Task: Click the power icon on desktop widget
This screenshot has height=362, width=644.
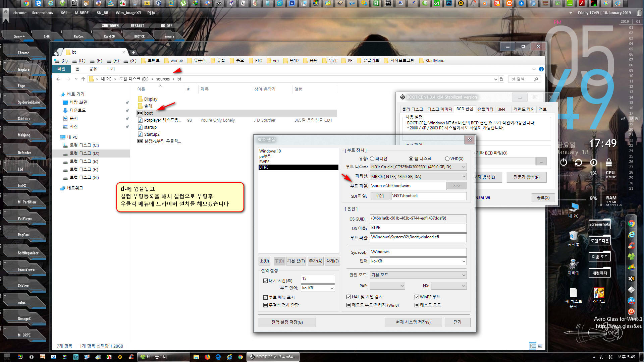Action: (563, 163)
